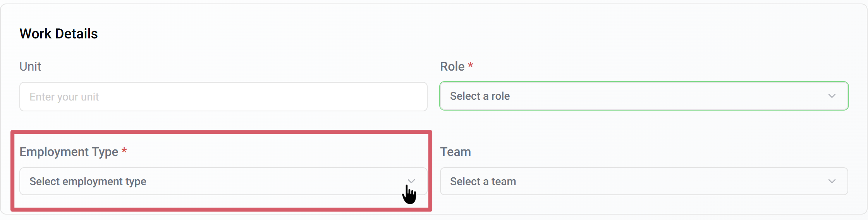Image resolution: width=868 pixels, height=220 pixels.
Task: Click the word "Type" in Employment Type label
Action: (105, 152)
